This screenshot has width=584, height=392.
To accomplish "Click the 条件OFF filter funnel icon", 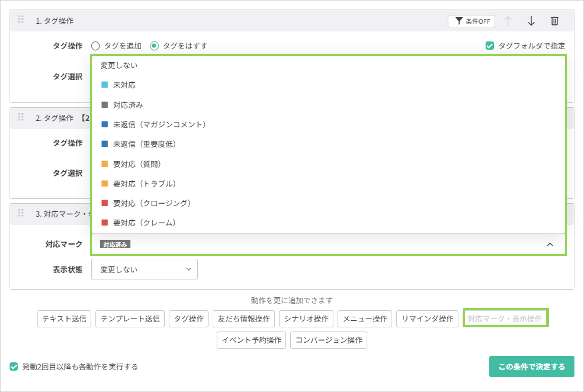I will 459,21.
